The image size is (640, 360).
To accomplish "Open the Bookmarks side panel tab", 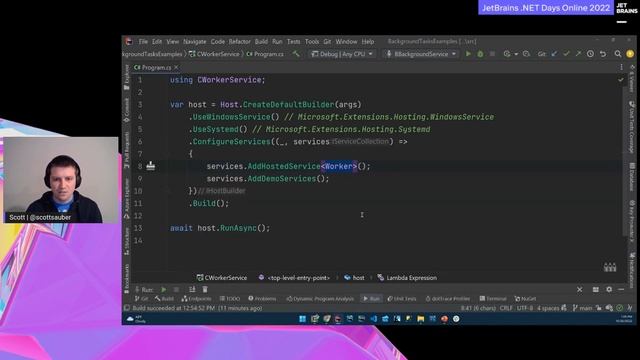I will pyautogui.click(x=127, y=279).
